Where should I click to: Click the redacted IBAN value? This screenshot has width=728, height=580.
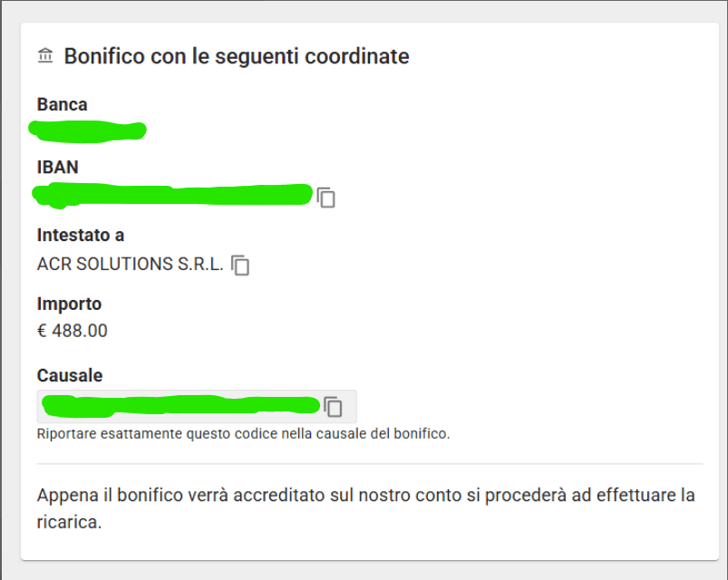coord(172,195)
